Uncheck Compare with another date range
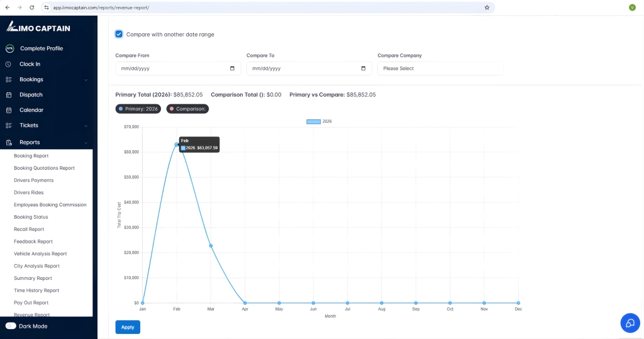644x339 pixels. 119,34
